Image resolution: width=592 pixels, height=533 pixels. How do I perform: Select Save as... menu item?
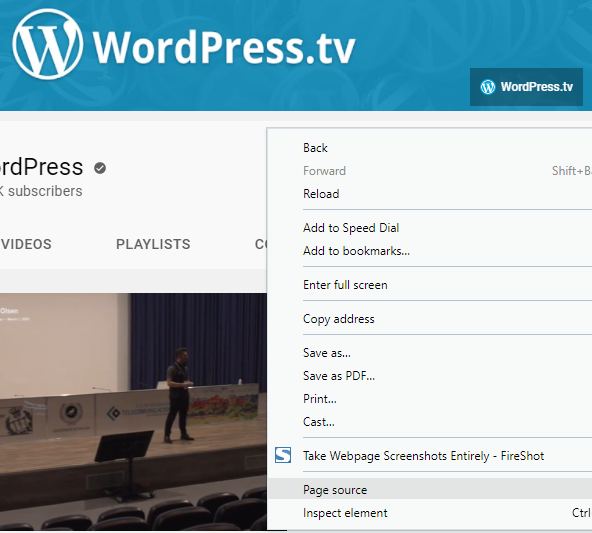[430, 353]
